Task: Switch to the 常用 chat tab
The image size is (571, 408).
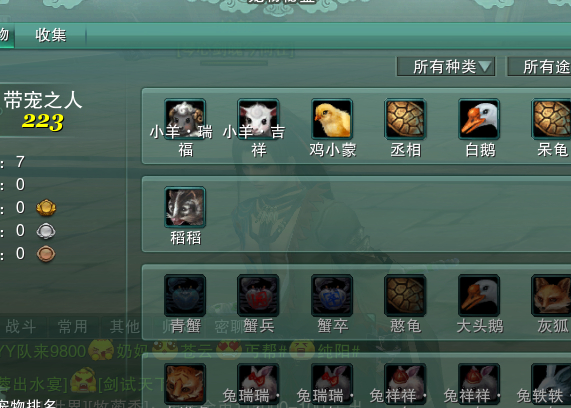Action: [73, 327]
